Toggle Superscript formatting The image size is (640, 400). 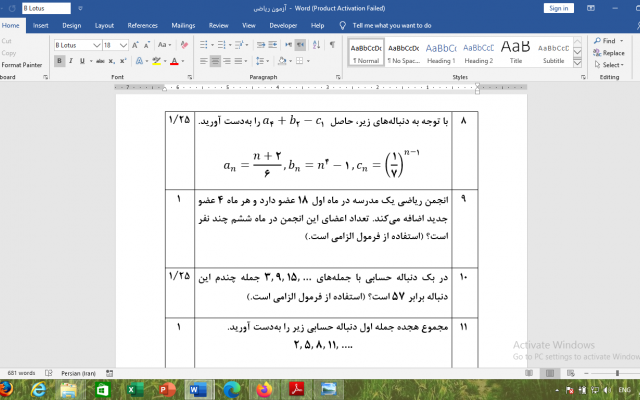pos(123,61)
